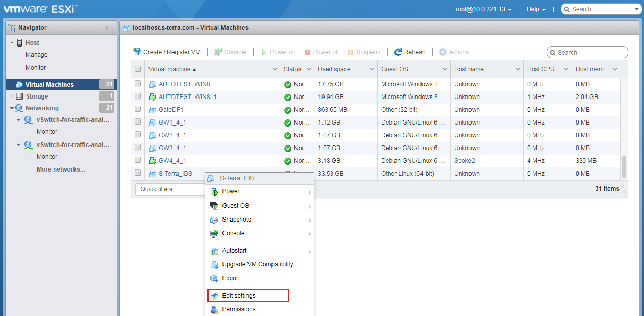Open the AUTOTEST_WIN8 virtual machine link
This screenshot has height=316, width=644.
click(x=184, y=84)
